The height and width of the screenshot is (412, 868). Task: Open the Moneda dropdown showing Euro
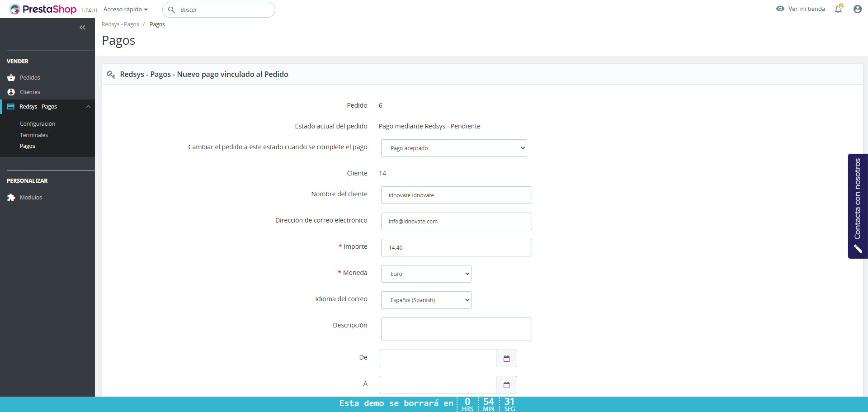(426, 274)
